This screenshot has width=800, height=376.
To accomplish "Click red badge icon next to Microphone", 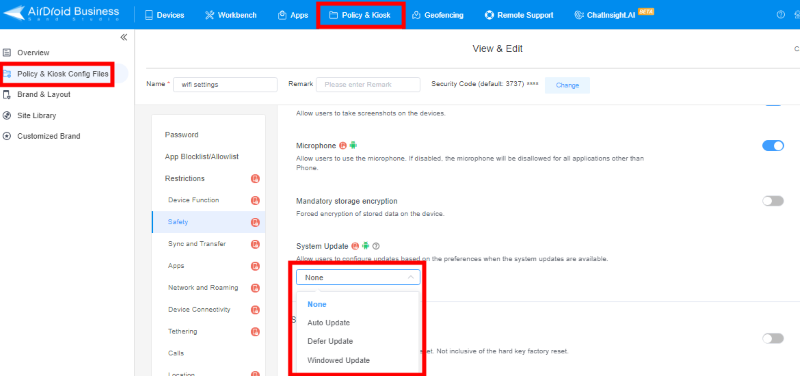I will click(343, 146).
